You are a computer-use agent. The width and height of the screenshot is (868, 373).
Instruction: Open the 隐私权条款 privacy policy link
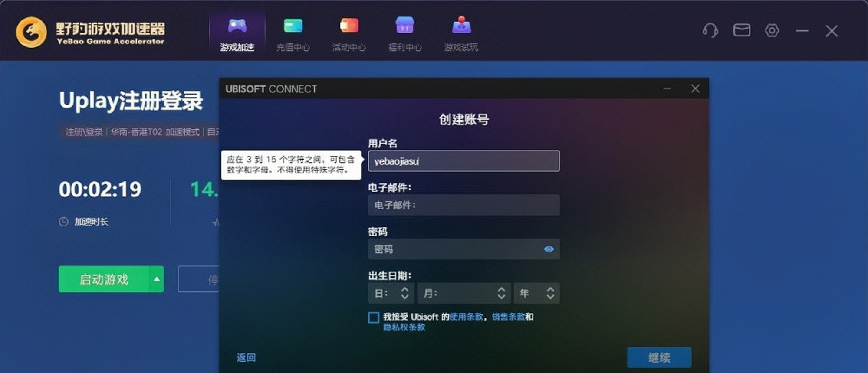pyautogui.click(x=404, y=327)
